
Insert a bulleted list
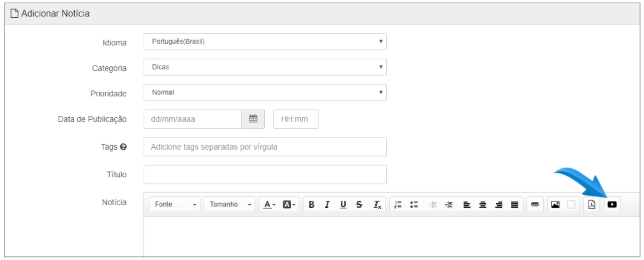pos(414,204)
